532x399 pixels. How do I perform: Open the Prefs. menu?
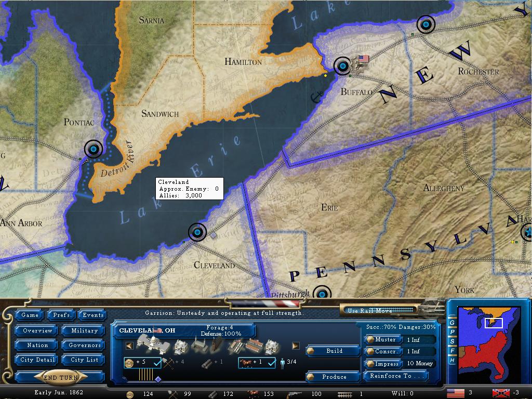pos(61,315)
